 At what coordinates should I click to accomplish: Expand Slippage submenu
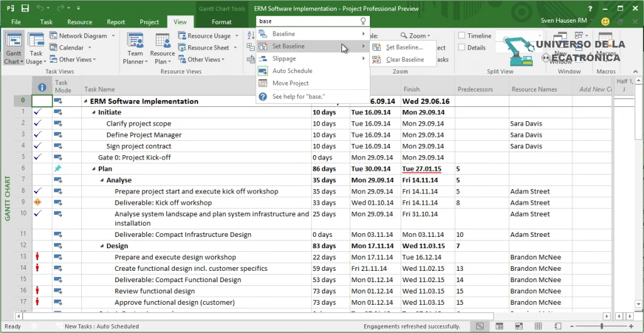point(364,58)
